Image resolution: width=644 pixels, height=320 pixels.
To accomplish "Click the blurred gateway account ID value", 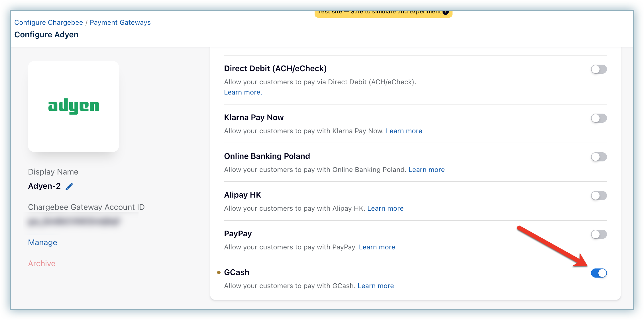I will click(74, 222).
